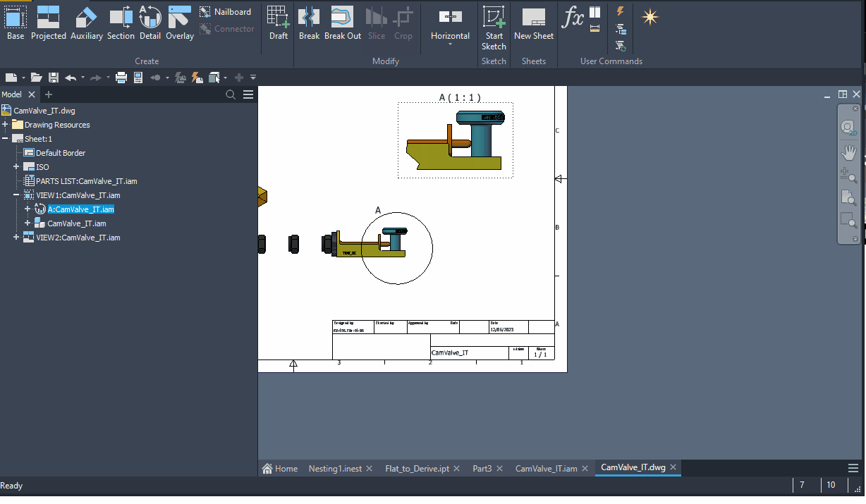Image resolution: width=866 pixels, height=504 pixels.
Task: Undo the last action
Action: coord(70,77)
